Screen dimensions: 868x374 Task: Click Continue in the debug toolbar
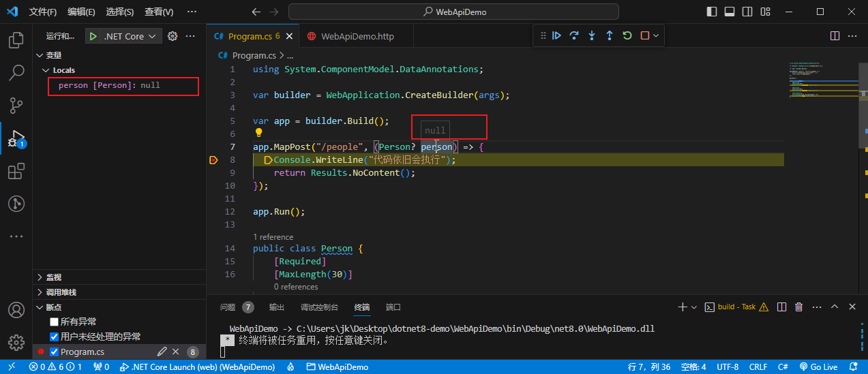tap(557, 36)
